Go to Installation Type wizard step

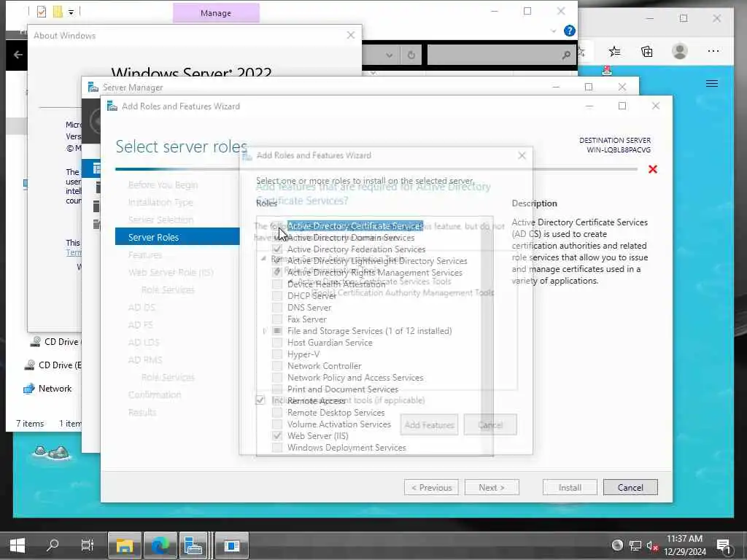(x=160, y=203)
